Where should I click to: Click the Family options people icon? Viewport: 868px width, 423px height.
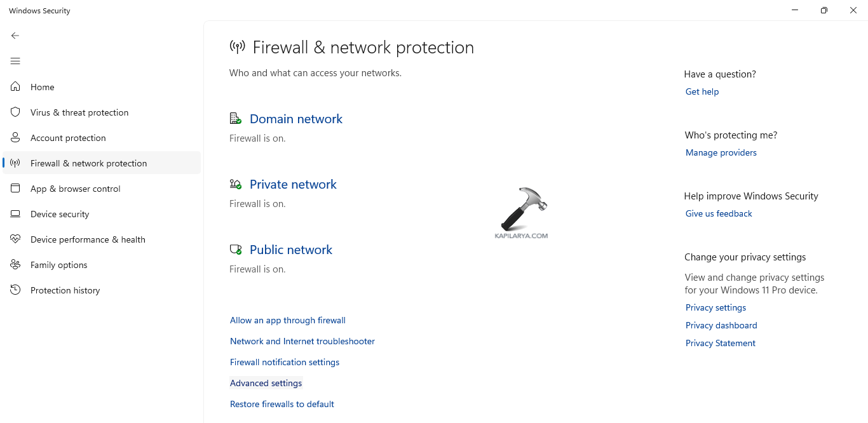tap(16, 265)
